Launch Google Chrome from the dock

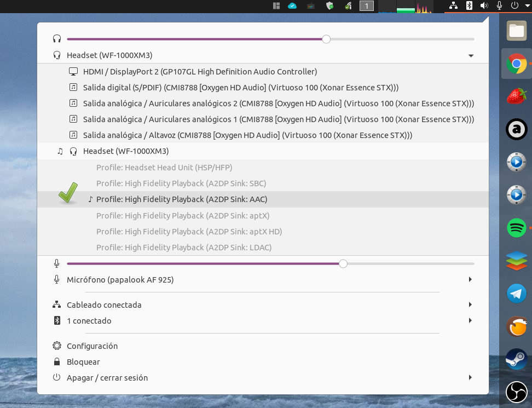coord(517,64)
